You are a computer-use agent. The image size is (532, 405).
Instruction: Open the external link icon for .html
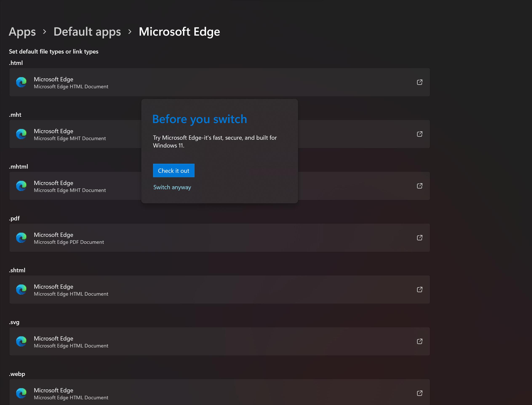coord(419,82)
